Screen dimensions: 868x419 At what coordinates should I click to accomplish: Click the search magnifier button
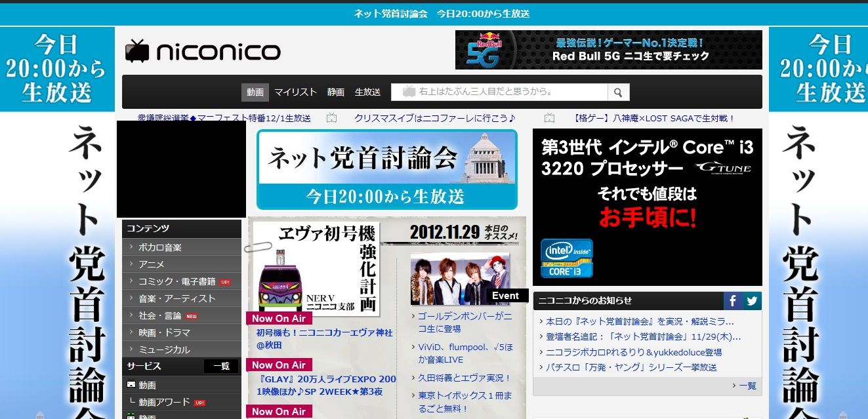click(619, 92)
